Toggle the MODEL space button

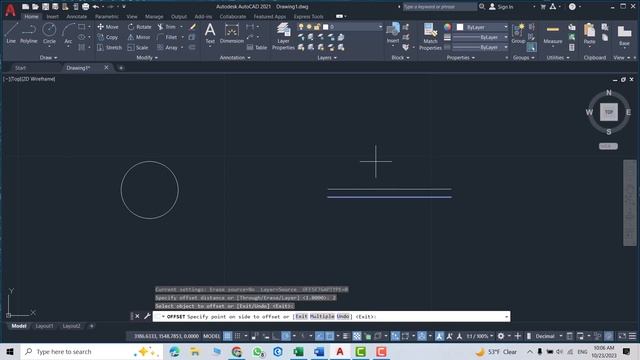[x=211, y=336]
